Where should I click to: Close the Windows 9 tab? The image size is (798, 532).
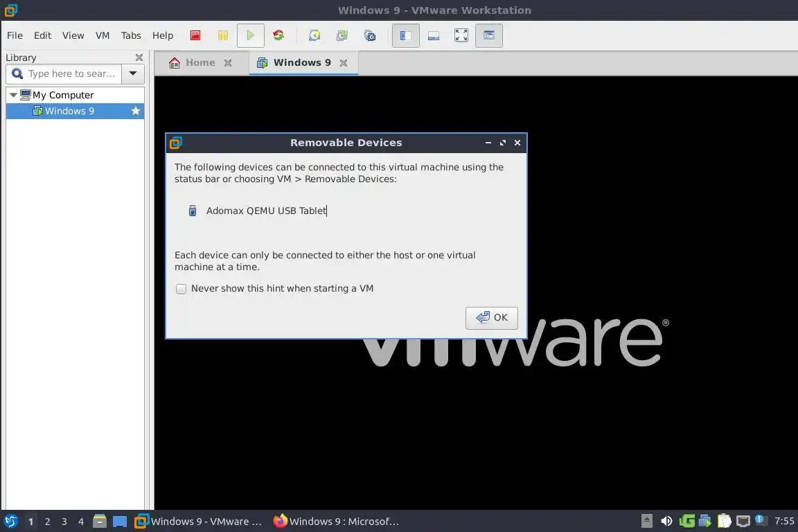pyautogui.click(x=344, y=62)
